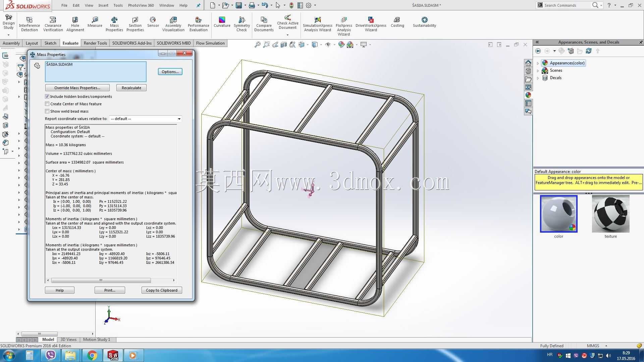The width and height of the screenshot is (644, 362).
Task: Open Motion Study 1 tab
Action: point(97,340)
